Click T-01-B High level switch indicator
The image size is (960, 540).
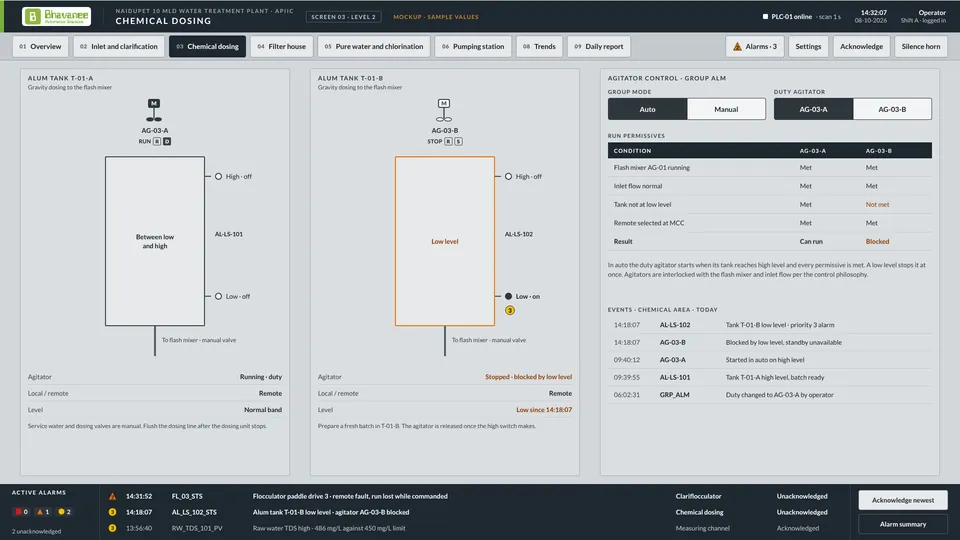click(508, 176)
